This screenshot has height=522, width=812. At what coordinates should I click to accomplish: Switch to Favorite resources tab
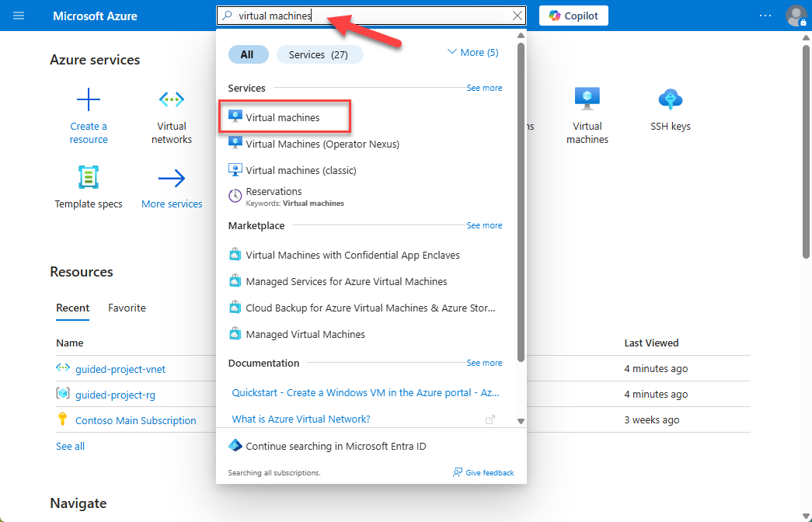[127, 308]
